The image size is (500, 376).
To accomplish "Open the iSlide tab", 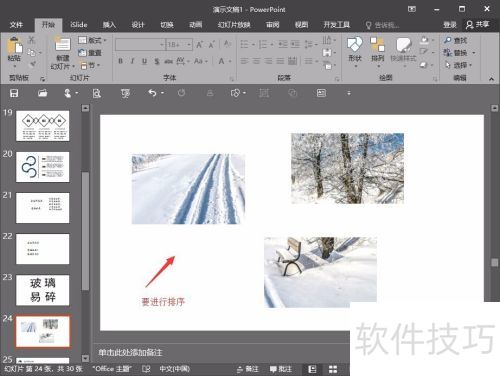I will tap(79, 25).
